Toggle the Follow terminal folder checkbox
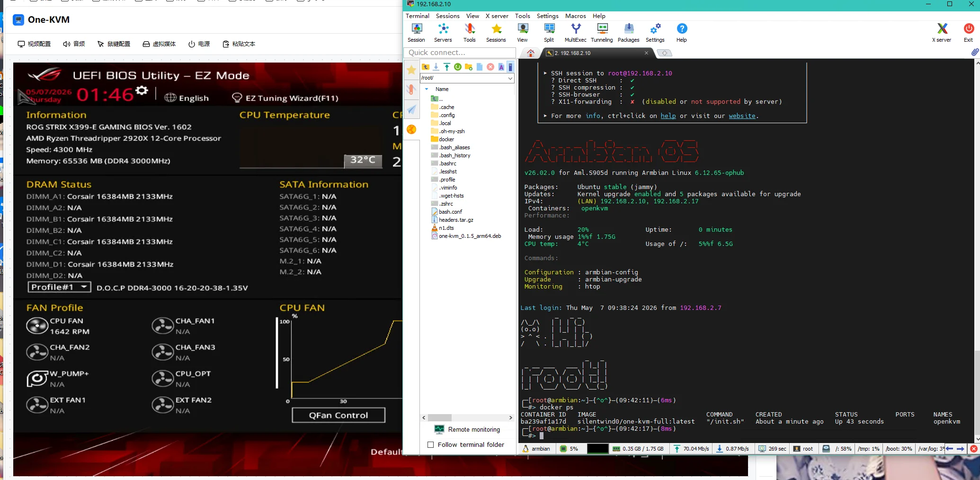The height and width of the screenshot is (480, 980). (x=431, y=444)
